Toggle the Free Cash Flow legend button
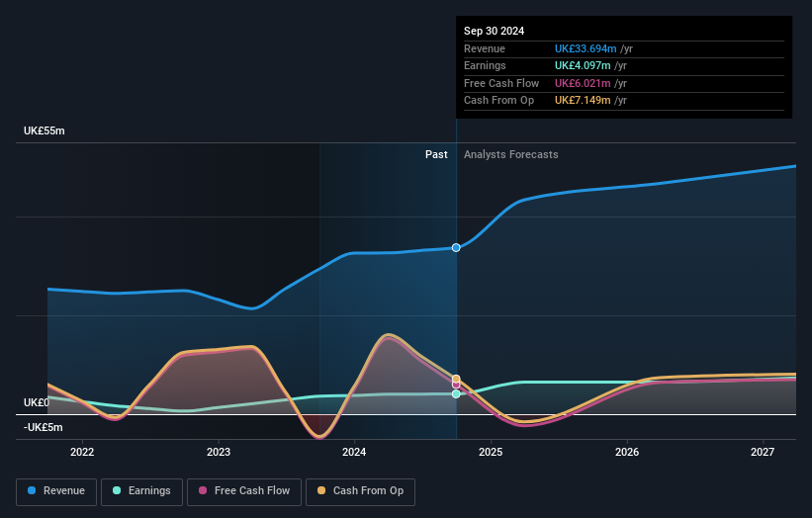Viewport: 812px width, 518px height. point(244,491)
